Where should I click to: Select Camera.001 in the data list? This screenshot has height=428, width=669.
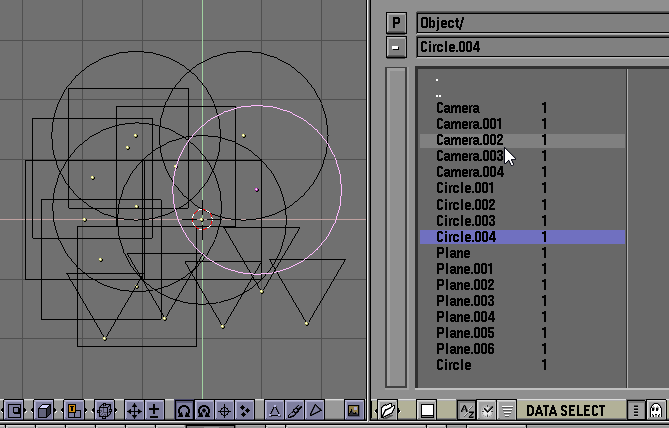522,124
